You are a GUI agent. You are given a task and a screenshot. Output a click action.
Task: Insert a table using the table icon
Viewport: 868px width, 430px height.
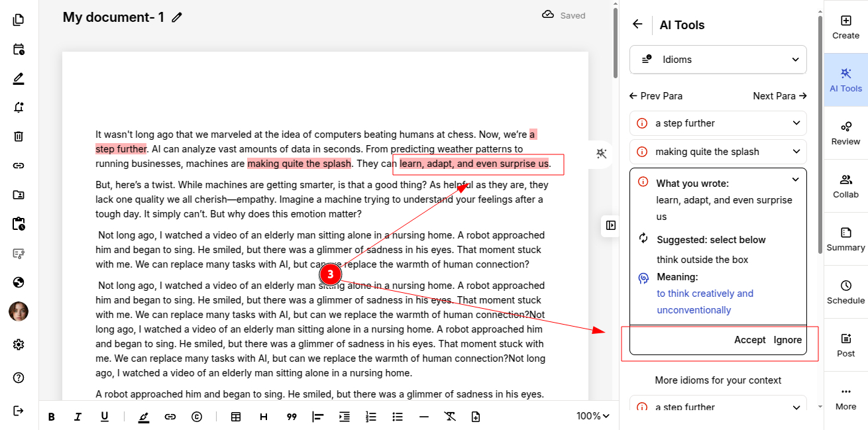click(235, 417)
